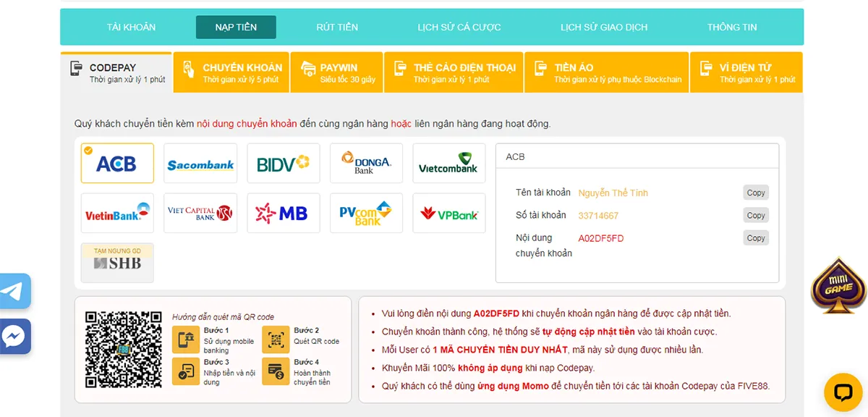This screenshot has width=868, height=417.
Task: Click the Bước 1 mobile banking icon
Action: point(186,340)
